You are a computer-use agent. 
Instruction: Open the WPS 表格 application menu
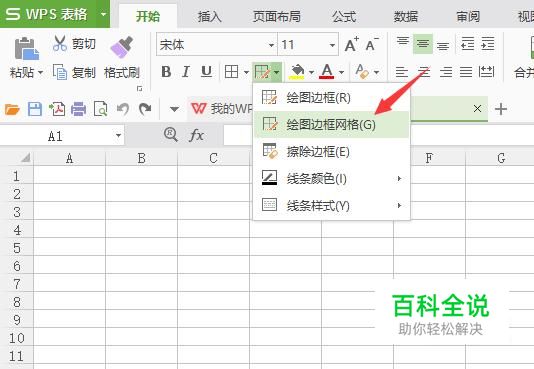coord(48,14)
